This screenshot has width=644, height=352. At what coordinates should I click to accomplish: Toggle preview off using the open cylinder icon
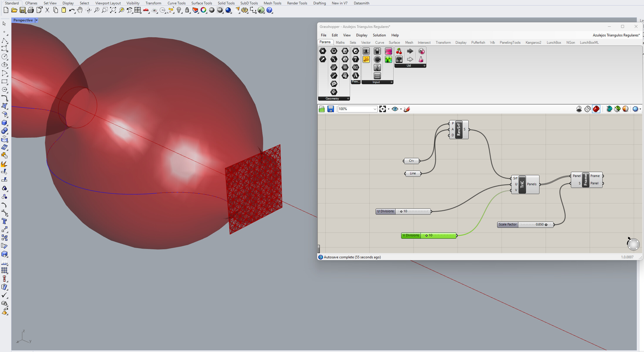pyautogui.click(x=579, y=109)
